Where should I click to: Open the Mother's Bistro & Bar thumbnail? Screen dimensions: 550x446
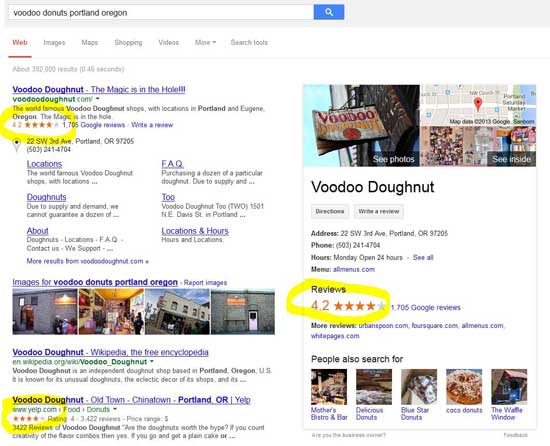pos(329,387)
